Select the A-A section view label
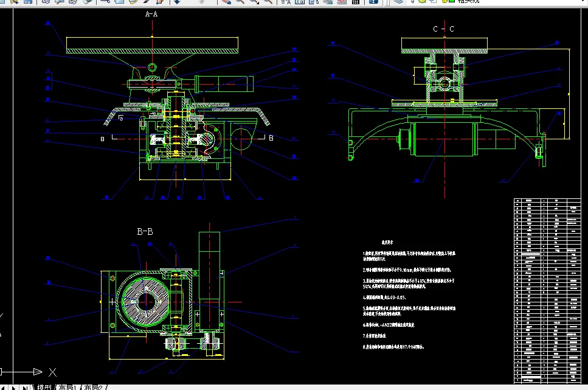Viewport: 588px width, 390px height. (x=151, y=14)
